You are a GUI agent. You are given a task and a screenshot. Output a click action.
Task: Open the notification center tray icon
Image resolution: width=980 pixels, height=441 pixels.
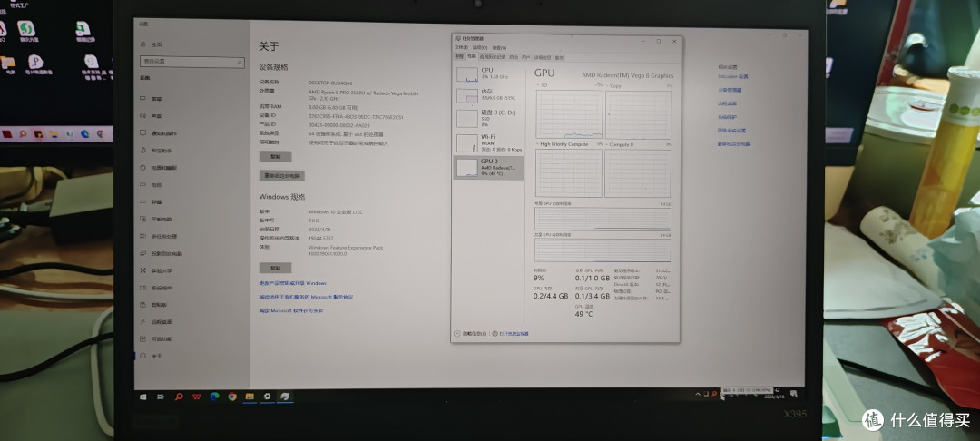click(x=793, y=394)
